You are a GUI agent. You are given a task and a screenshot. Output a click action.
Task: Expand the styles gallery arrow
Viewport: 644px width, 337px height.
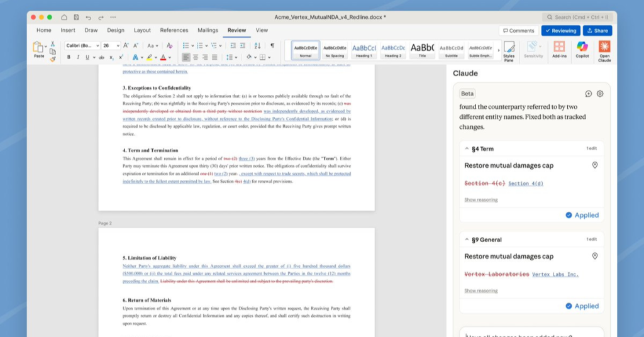click(x=499, y=50)
